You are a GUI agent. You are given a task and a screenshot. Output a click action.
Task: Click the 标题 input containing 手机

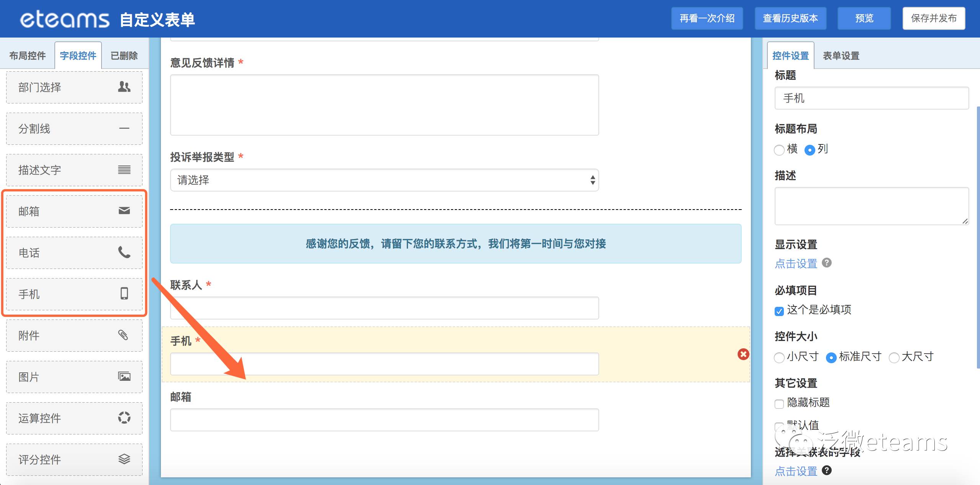(x=871, y=98)
